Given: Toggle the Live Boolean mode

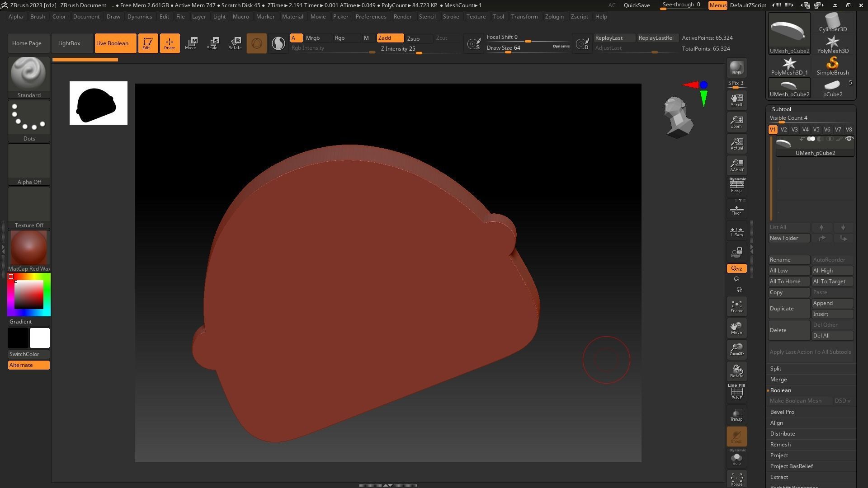Looking at the screenshot, I should [112, 43].
